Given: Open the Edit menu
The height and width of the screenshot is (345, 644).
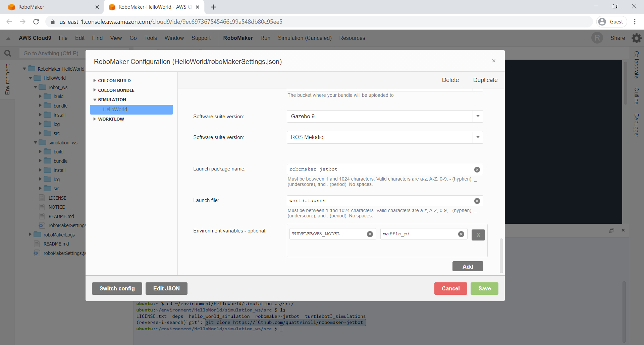Looking at the screenshot, I should pyautogui.click(x=80, y=38).
